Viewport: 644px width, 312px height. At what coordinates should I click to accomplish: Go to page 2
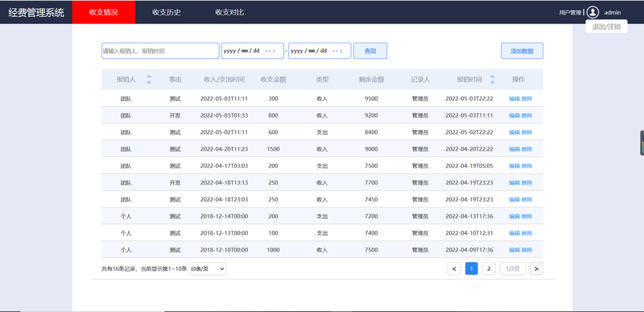pos(489,268)
